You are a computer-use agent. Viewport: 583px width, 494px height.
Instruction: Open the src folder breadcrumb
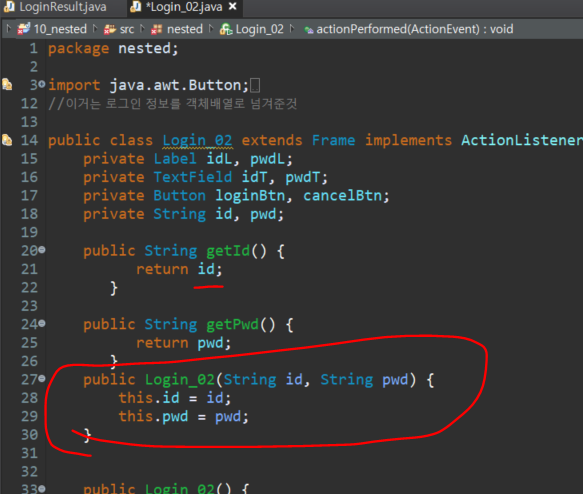pyautogui.click(x=127, y=29)
